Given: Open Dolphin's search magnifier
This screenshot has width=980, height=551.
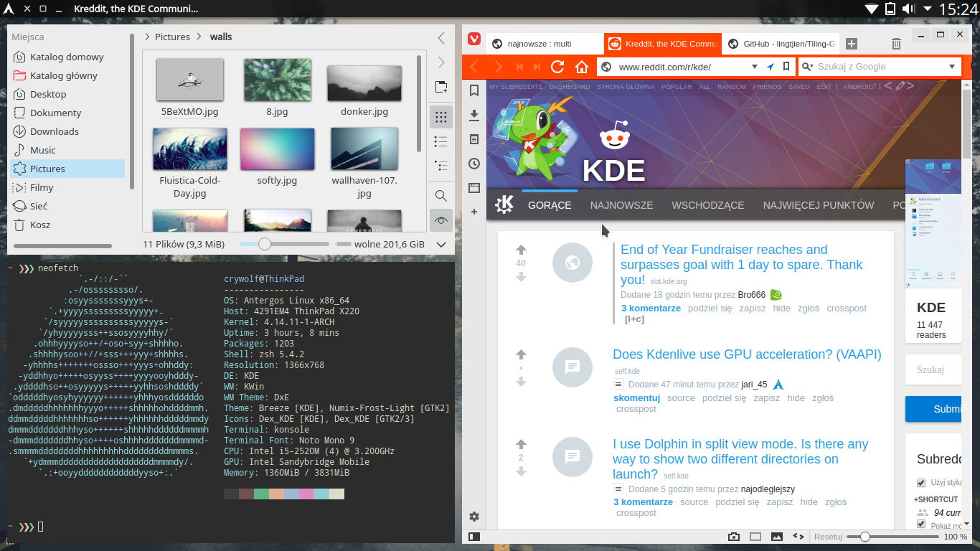Looking at the screenshot, I should 440,196.
